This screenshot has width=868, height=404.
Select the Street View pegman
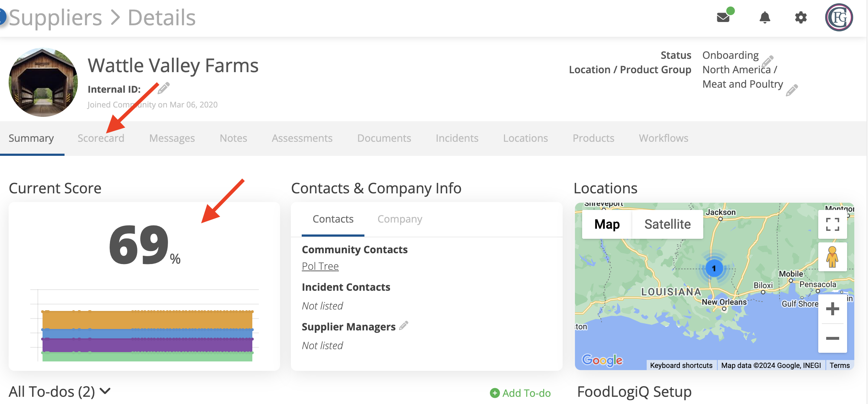(832, 257)
